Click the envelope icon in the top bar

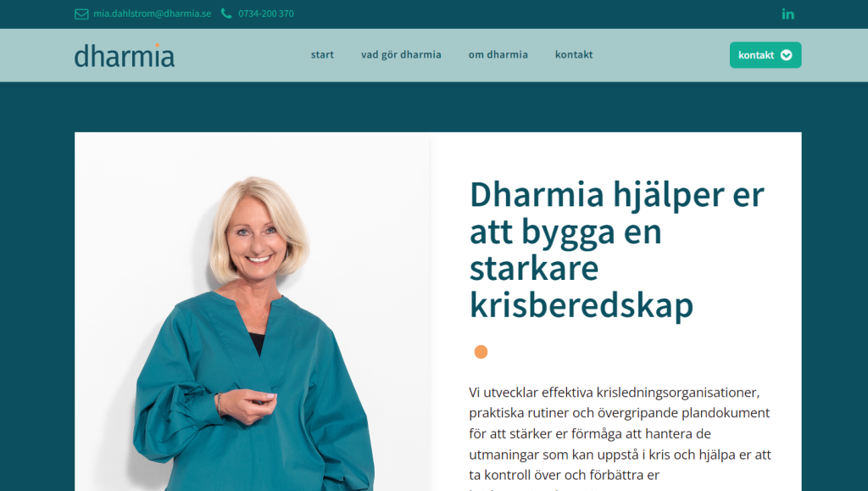(81, 14)
